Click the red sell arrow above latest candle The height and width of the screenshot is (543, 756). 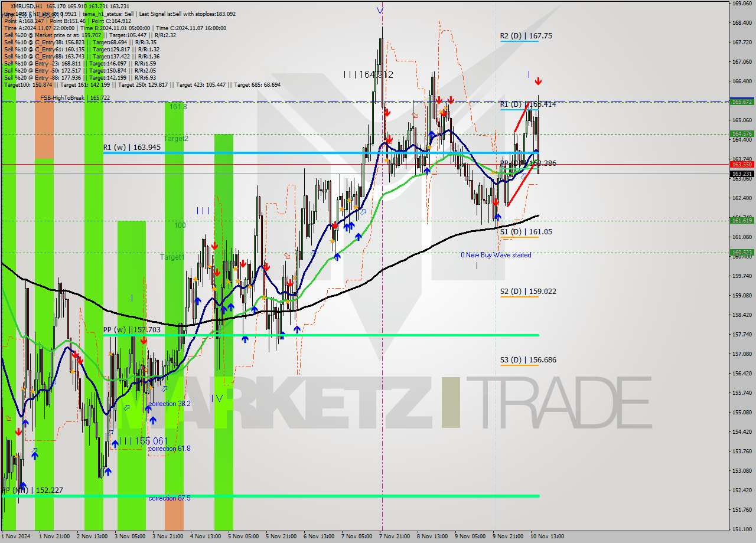point(538,81)
